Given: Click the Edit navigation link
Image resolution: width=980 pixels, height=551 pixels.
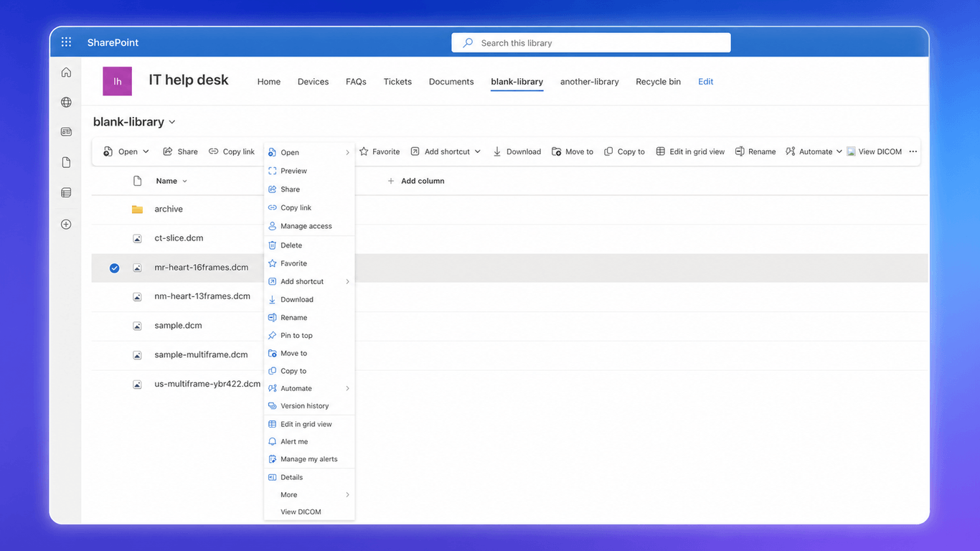Looking at the screenshot, I should click(x=706, y=82).
